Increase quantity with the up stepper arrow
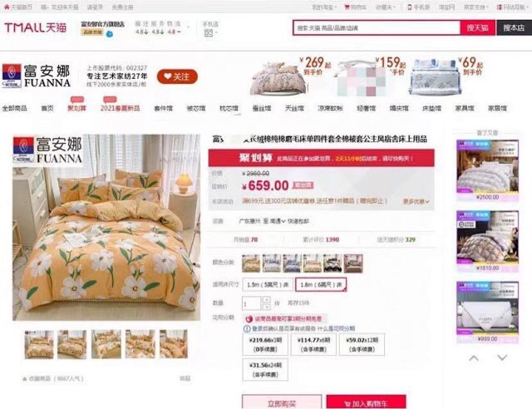Viewport: 532px width, 409px height. 266,300
